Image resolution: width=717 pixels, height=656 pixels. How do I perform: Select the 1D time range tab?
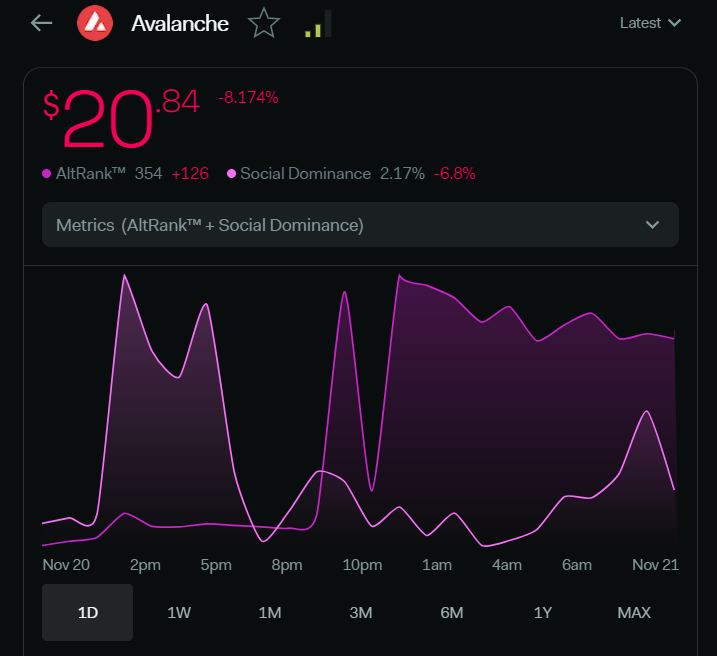(88, 613)
